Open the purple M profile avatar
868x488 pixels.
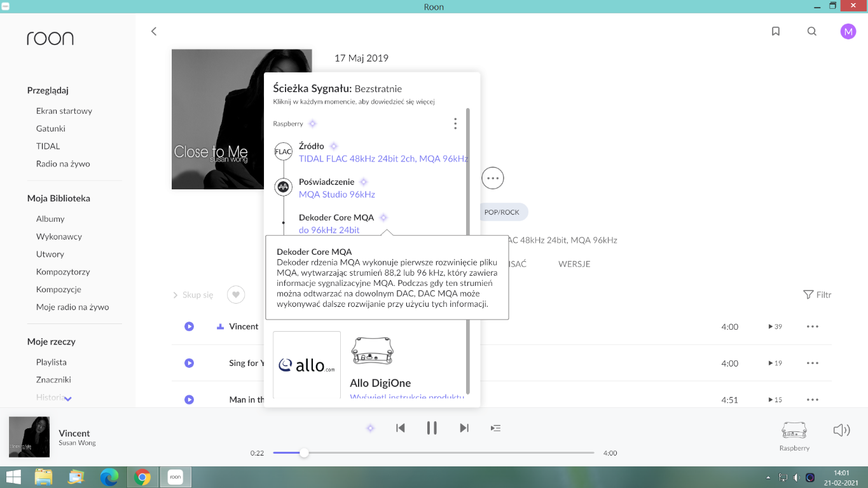pos(848,31)
